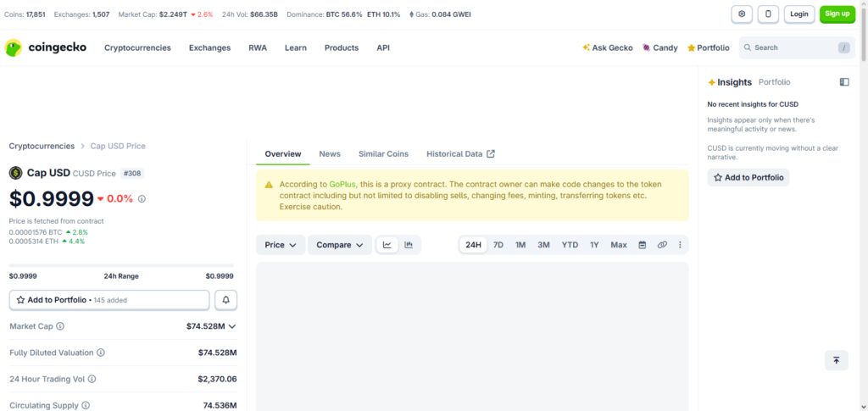Click Coins 17,851 stat

(25, 14)
